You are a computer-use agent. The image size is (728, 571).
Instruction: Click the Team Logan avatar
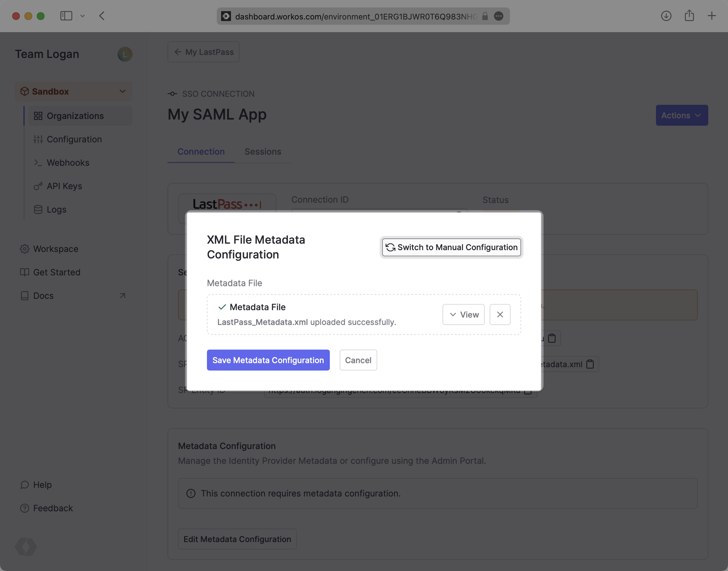(x=125, y=54)
